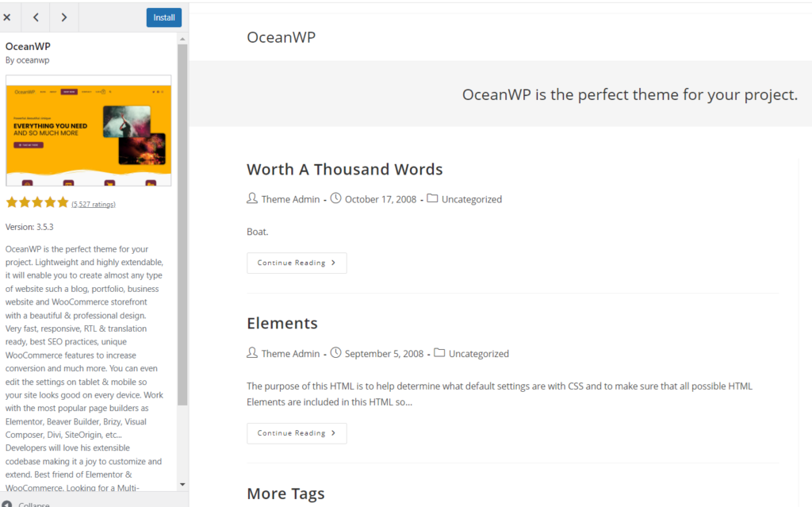The height and width of the screenshot is (507, 812).
Task: Open the Elements post title
Action: 282,324
